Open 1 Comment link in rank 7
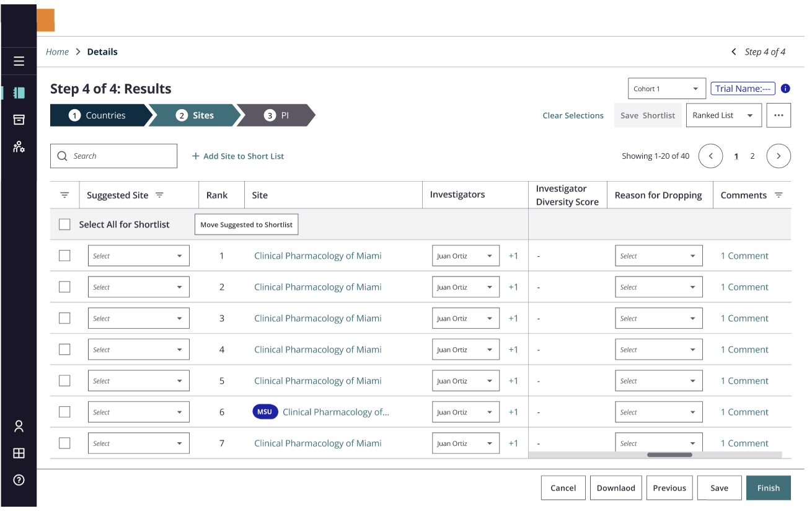 [x=744, y=443]
